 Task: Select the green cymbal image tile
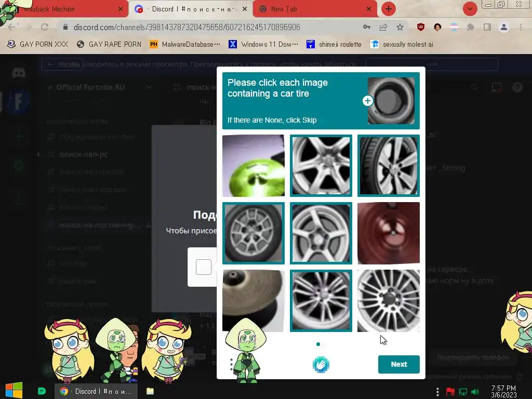coord(254,166)
